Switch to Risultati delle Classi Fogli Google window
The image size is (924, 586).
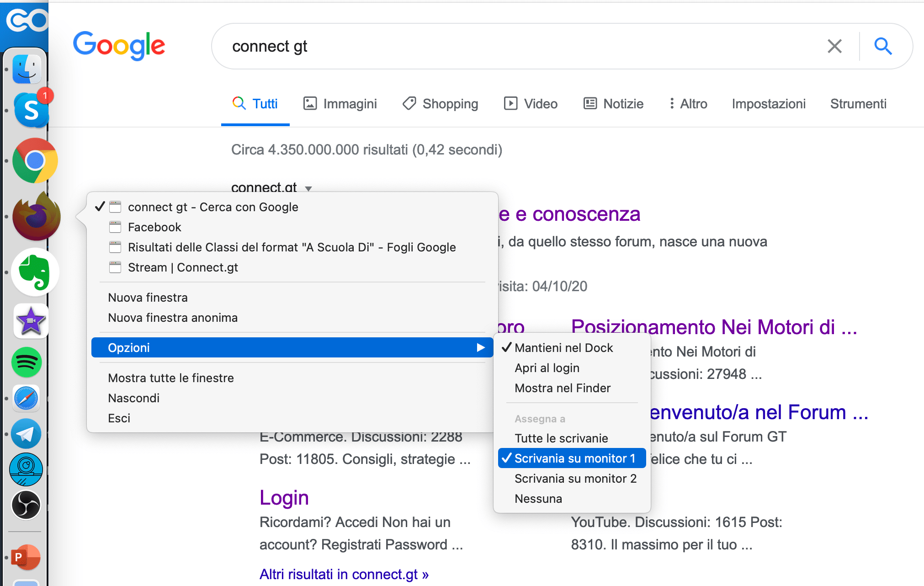[x=292, y=247]
